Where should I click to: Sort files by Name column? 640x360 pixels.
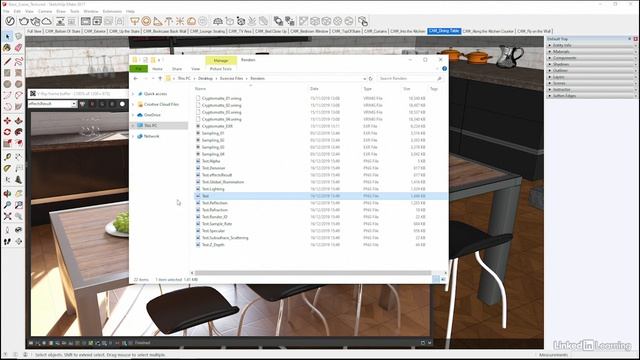pyautogui.click(x=200, y=89)
